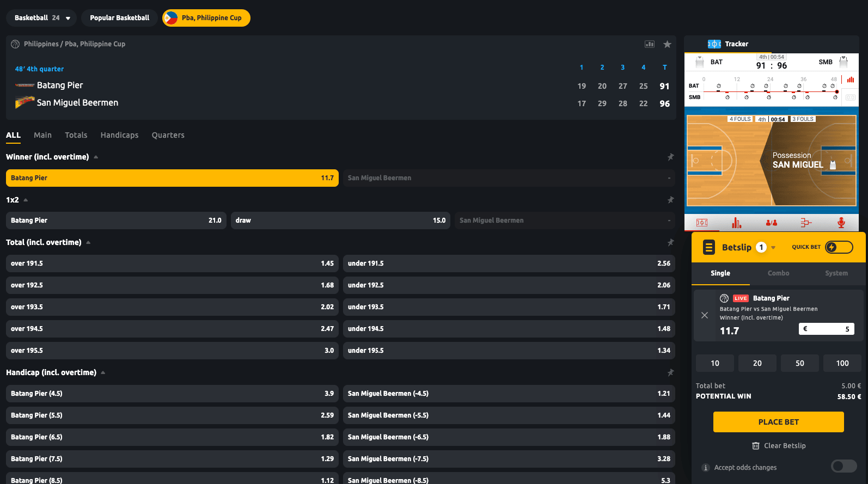Screen dimensions: 868x484
Task: Open tracker bracket tab icon
Action: coord(806,223)
